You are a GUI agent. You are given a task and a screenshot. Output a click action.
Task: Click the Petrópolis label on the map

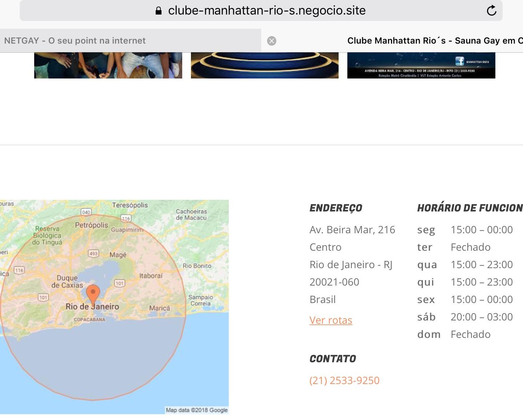coord(91,225)
